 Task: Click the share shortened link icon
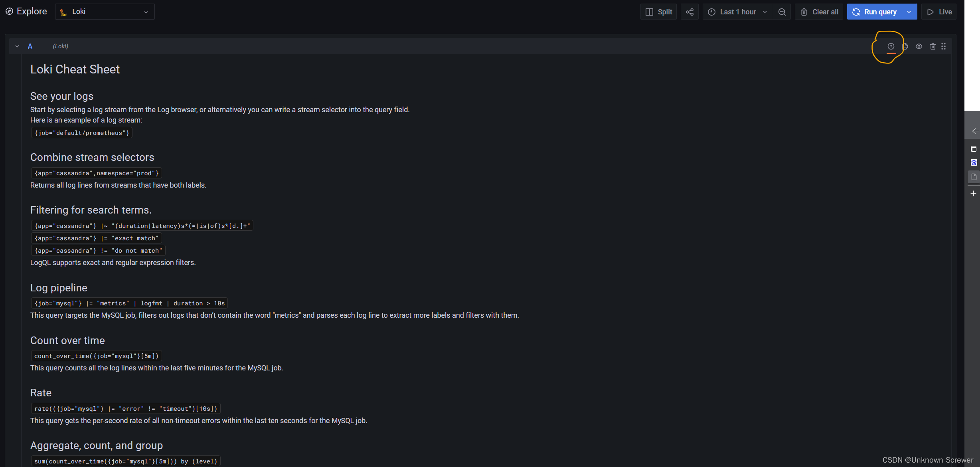(690, 12)
